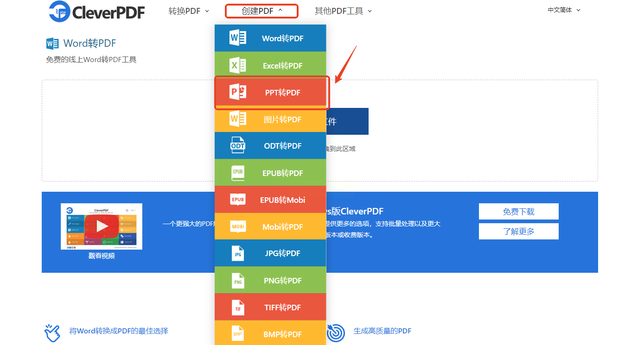The height and width of the screenshot is (345, 644).
Task: Collapse the 创建PDF dropdown menu
Action: 261,11
